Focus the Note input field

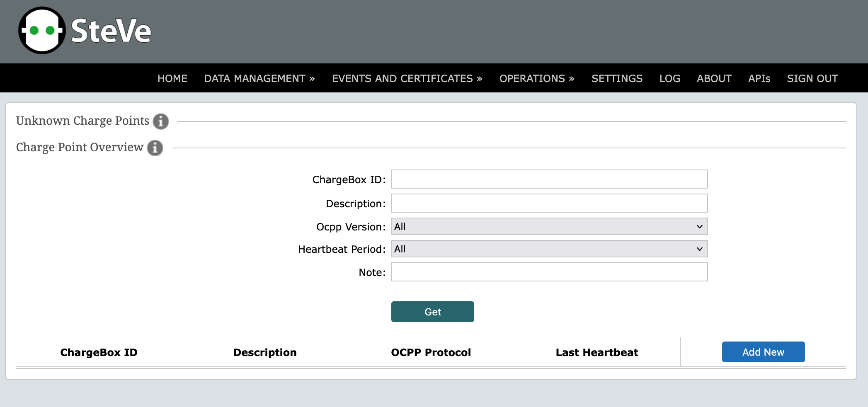pos(549,272)
